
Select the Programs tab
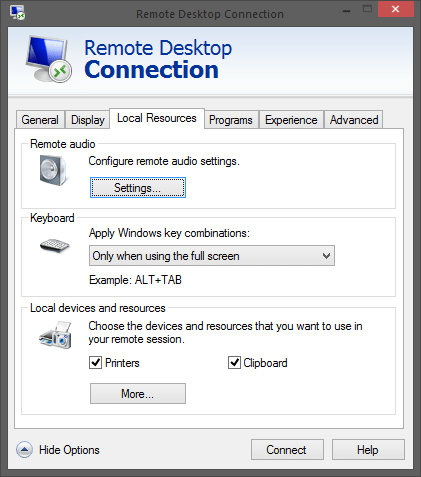[x=231, y=120]
